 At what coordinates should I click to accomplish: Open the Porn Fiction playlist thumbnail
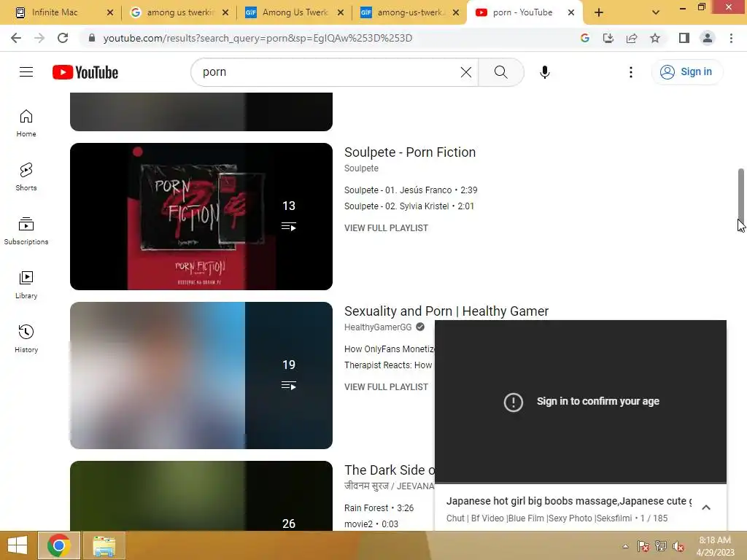(x=201, y=217)
